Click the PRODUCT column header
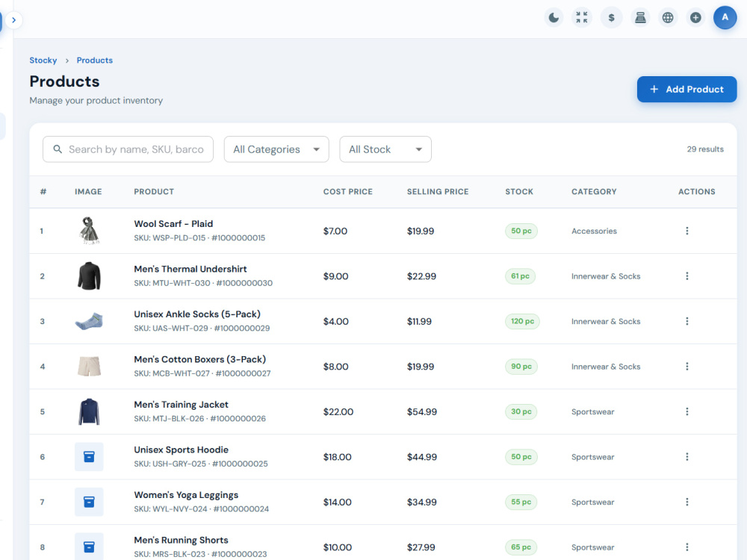Image resolution: width=747 pixels, height=560 pixels. coord(154,191)
